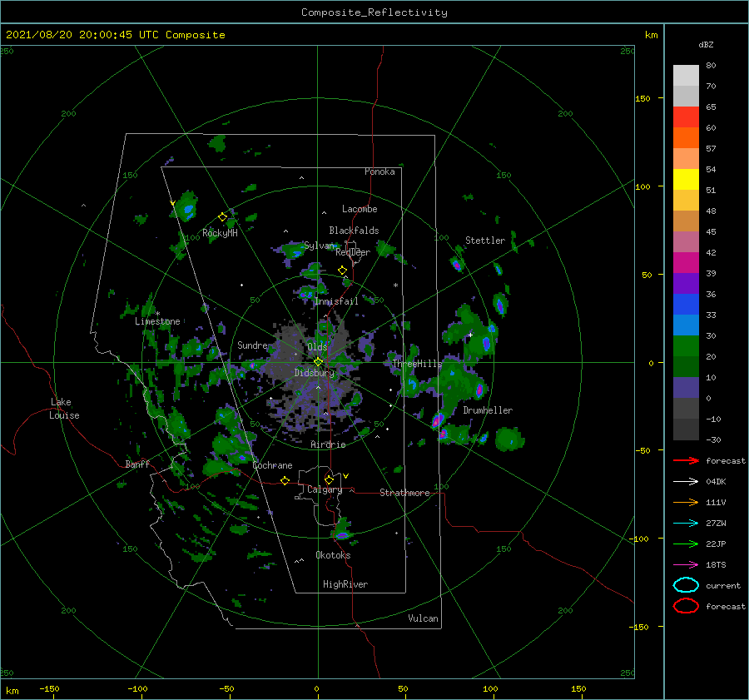This screenshot has height=700, width=749.
Task: Click the Composite_Reflectivity title
Action: (x=374, y=12)
